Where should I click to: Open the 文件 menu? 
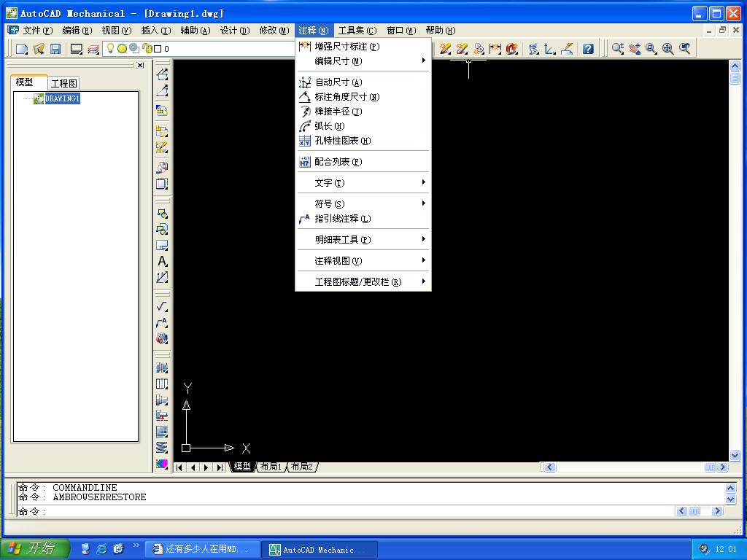(x=38, y=31)
